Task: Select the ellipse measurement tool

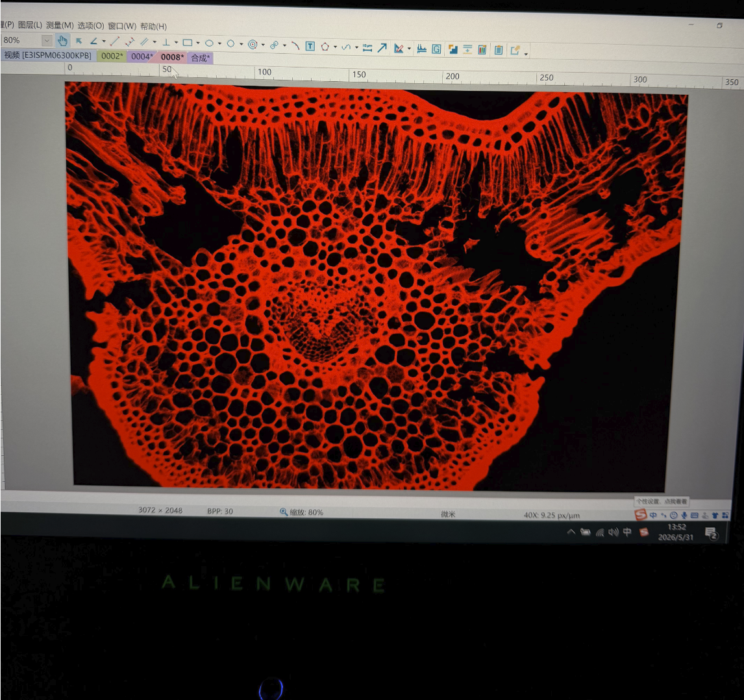Action: (x=209, y=44)
